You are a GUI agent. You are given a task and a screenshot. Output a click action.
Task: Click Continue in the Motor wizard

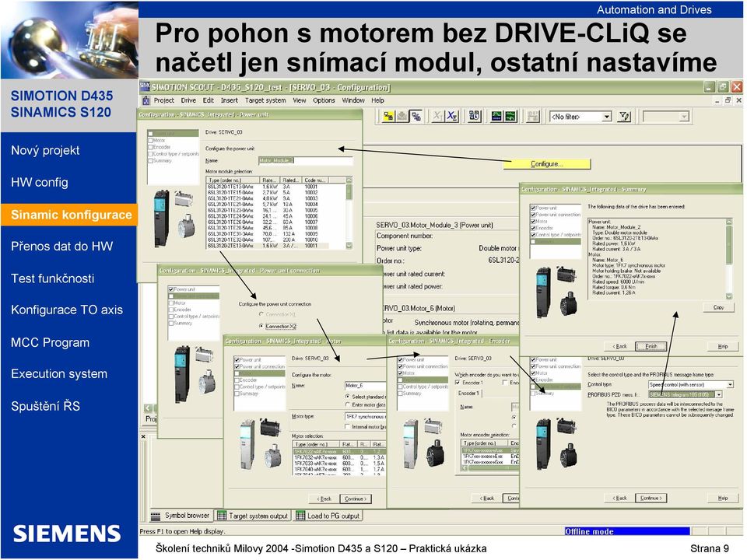coord(356,499)
